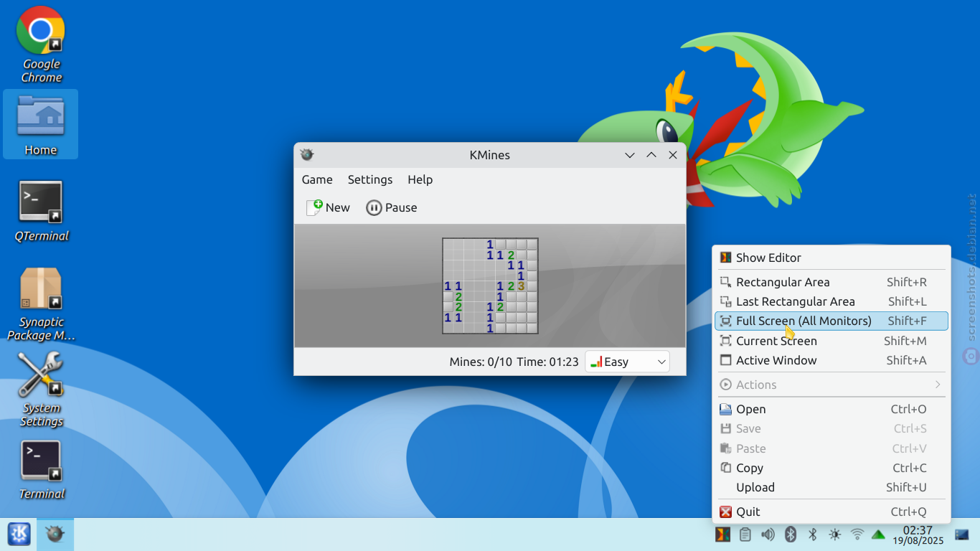This screenshot has height=551, width=980.
Task: Choose Full Screen (All Monitors) capture
Action: tap(831, 321)
